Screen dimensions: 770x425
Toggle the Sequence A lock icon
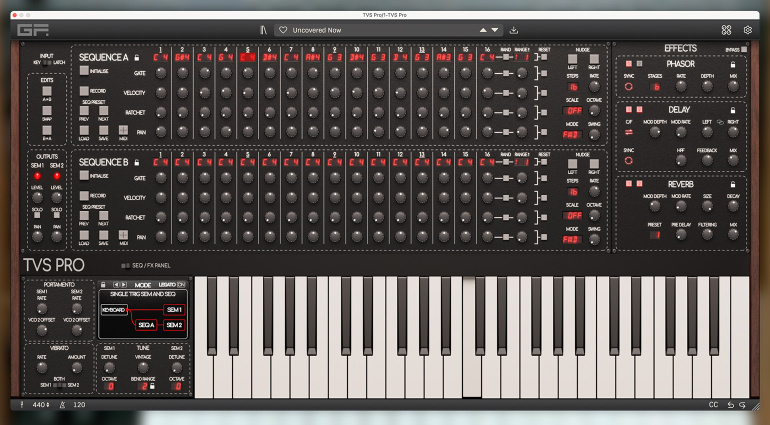pos(137,57)
